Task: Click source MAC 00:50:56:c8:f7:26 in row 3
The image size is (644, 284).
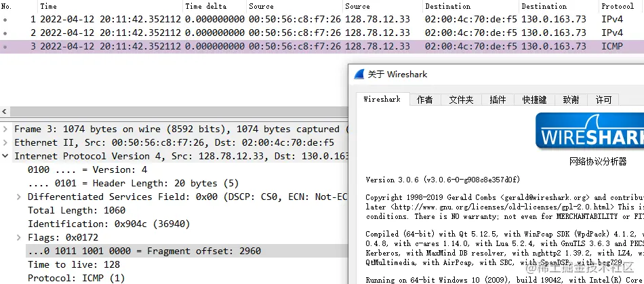Action: click(x=294, y=46)
